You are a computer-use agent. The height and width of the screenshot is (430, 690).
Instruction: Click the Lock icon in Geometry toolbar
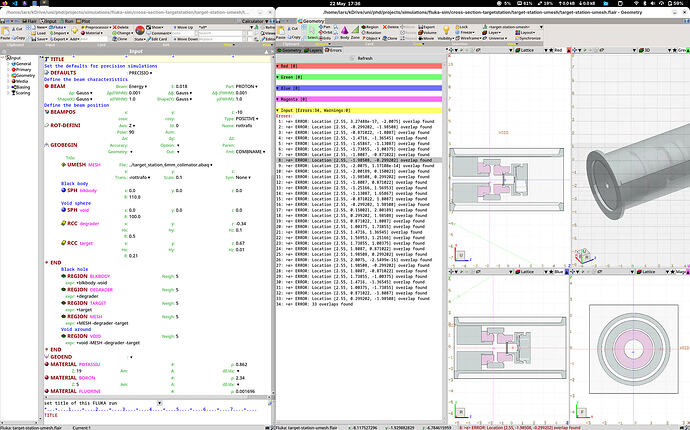462,27
